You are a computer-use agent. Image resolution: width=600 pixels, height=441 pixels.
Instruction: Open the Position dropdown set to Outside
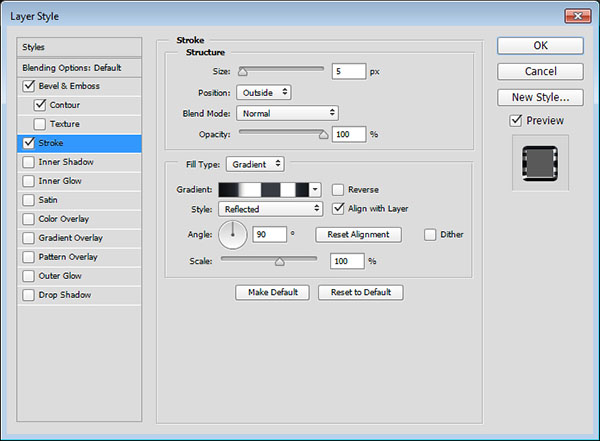[x=264, y=92]
